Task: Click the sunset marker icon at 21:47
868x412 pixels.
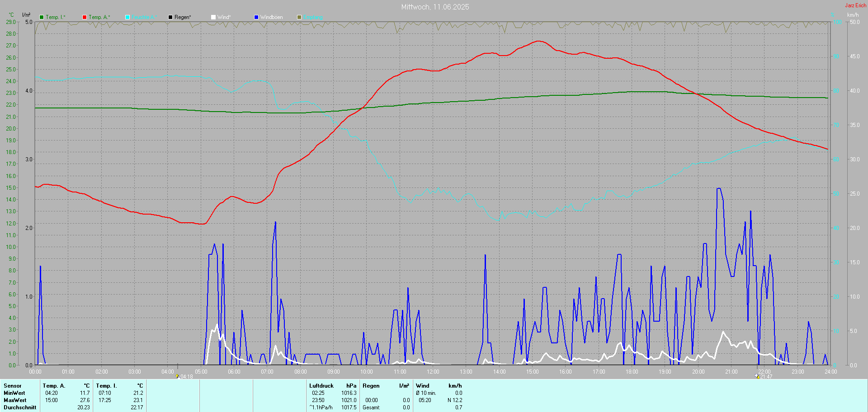Action: [x=757, y=376]
